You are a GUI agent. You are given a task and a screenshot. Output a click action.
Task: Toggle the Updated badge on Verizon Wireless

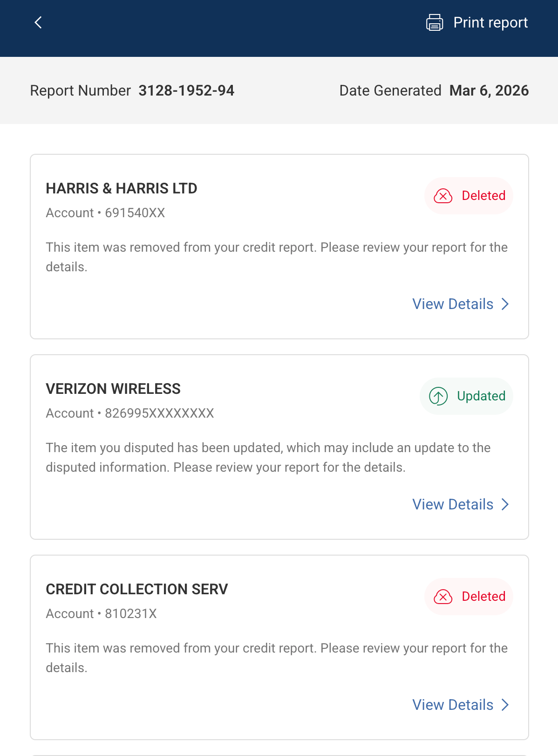pos(466,396)
